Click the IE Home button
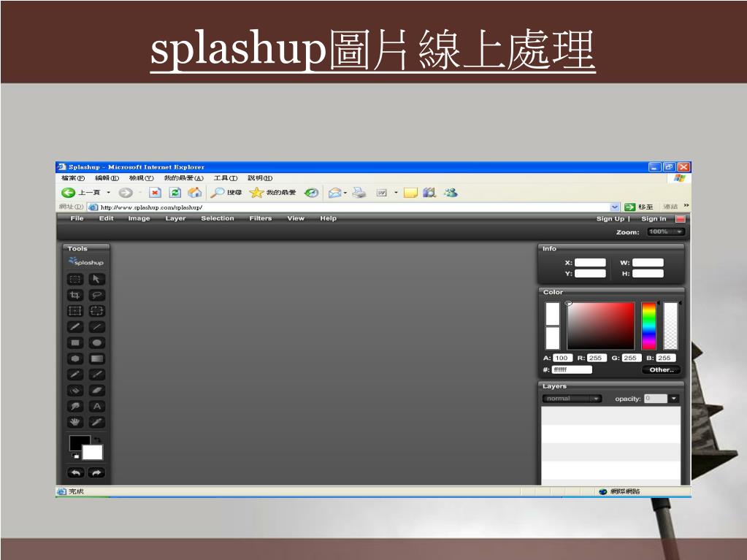 click(195, 192)
